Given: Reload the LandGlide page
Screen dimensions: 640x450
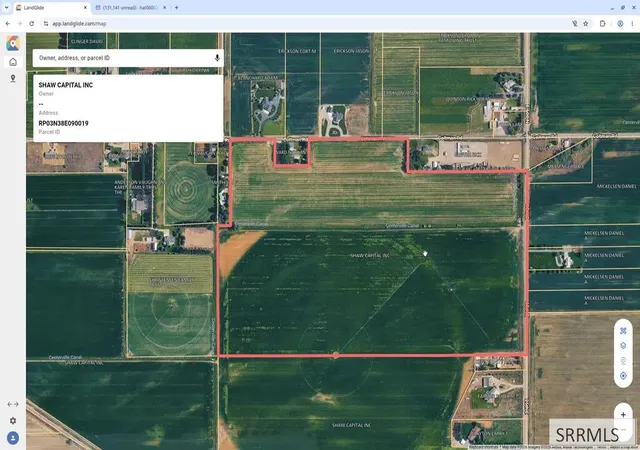Looking at the screenshot, I should click(31, 24).
